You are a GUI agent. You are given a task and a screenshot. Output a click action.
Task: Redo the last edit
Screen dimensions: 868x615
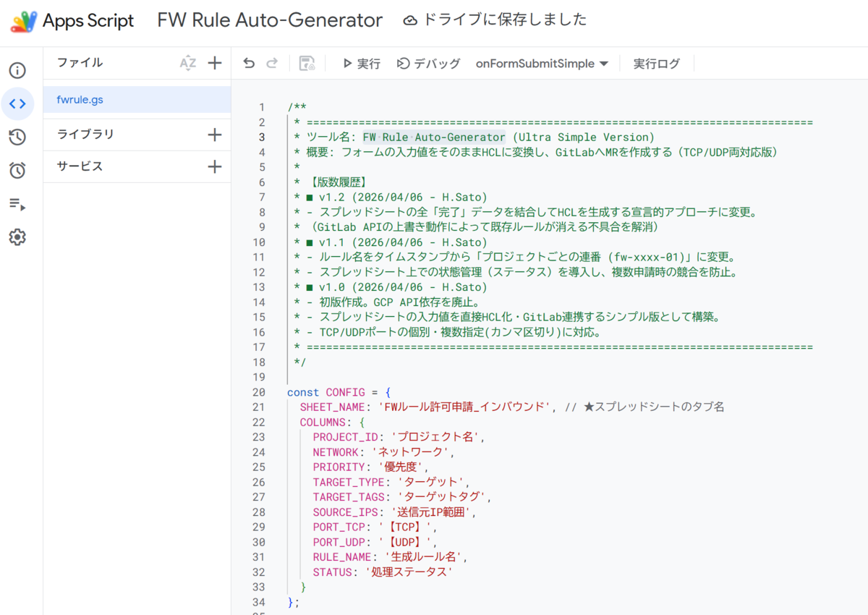272,64
